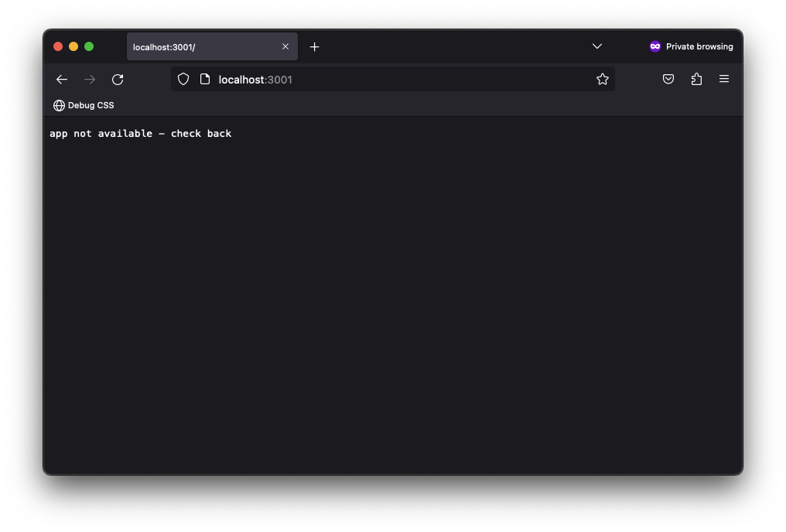786x532 pixels.
Task: Click the 'app not available' page text
Action: (x=140, y=134)
